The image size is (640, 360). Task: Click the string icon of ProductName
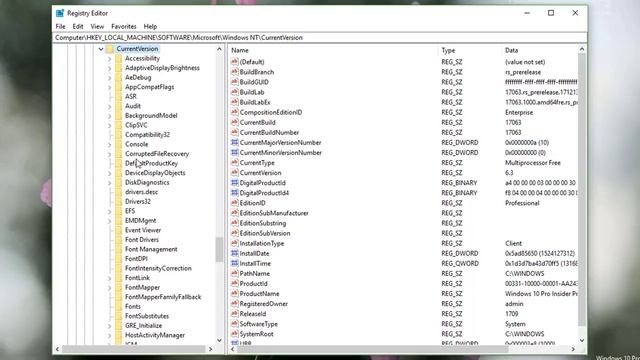pyautogui.click(x=234, y=293)
